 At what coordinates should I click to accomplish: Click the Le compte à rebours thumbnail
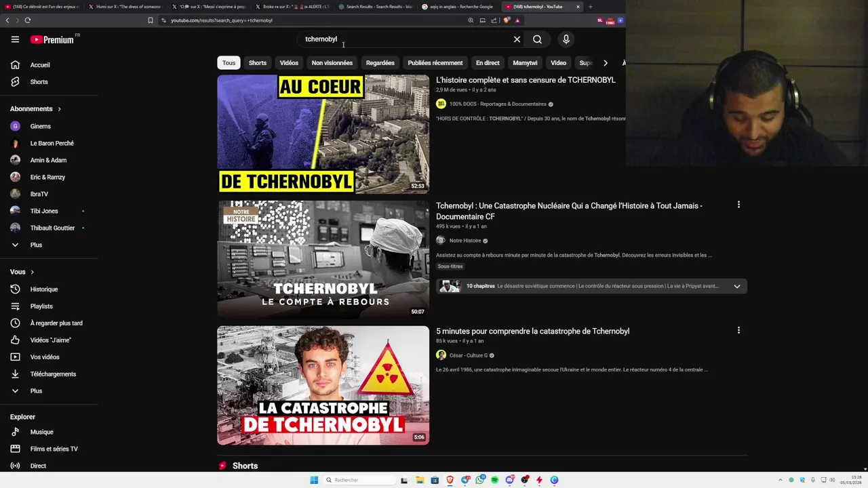click(323, 260)
